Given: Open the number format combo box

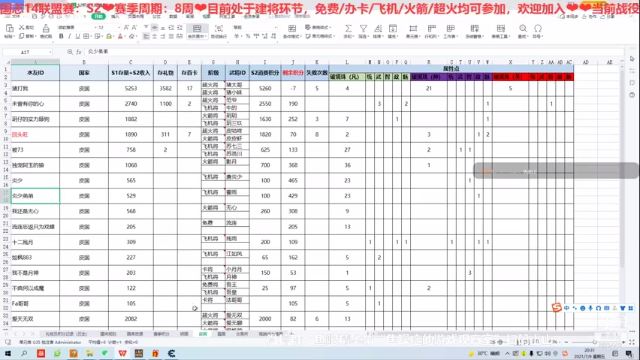Looking at the screenshot, I should pyautogui.click(x=255, y=27).
